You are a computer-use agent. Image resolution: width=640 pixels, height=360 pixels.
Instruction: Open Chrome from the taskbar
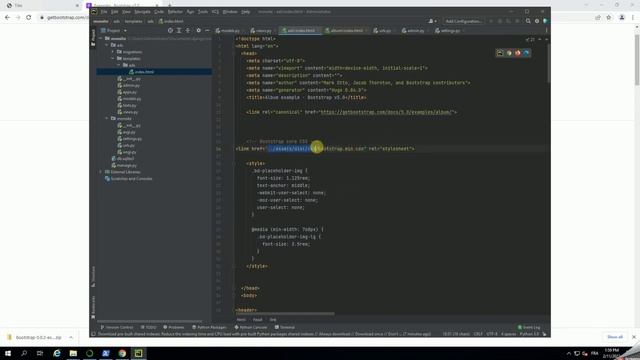(x=122, y=353)
